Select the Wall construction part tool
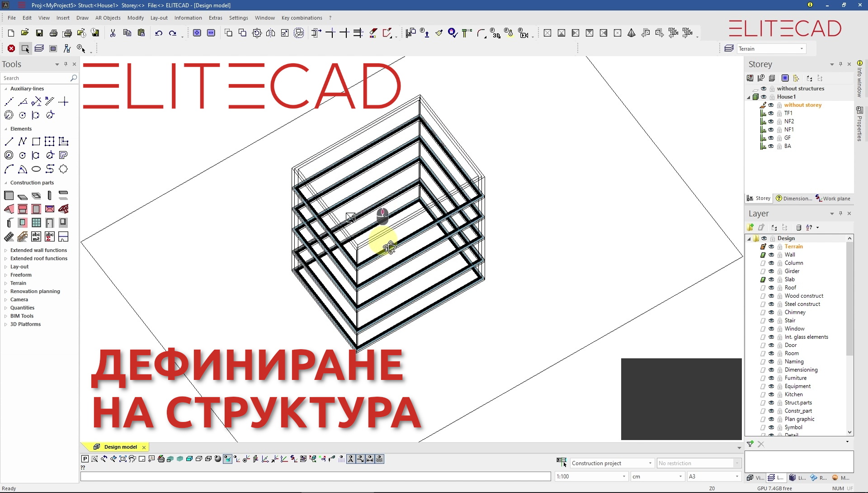The height and width of the screenshot is (493, 868). point(9,195)
